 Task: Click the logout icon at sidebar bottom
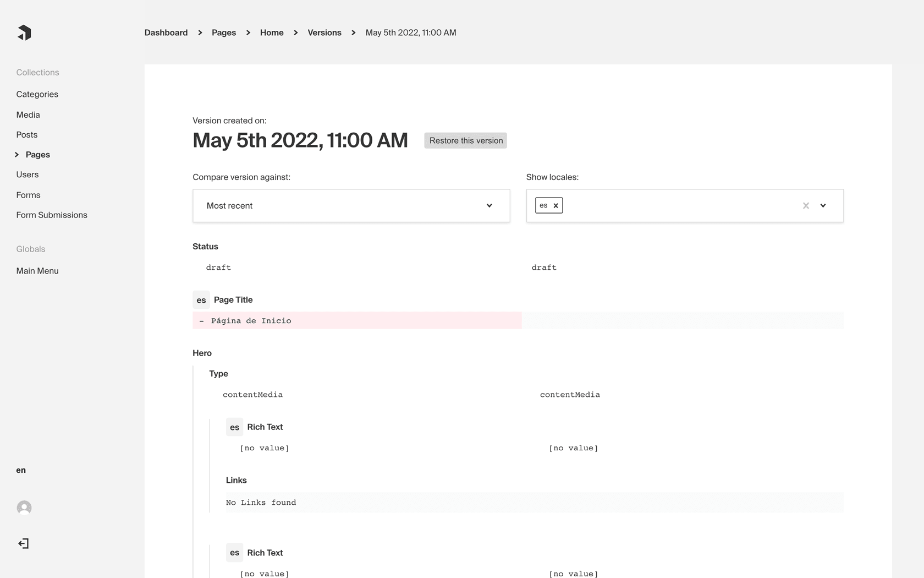[x=24, y=543]
